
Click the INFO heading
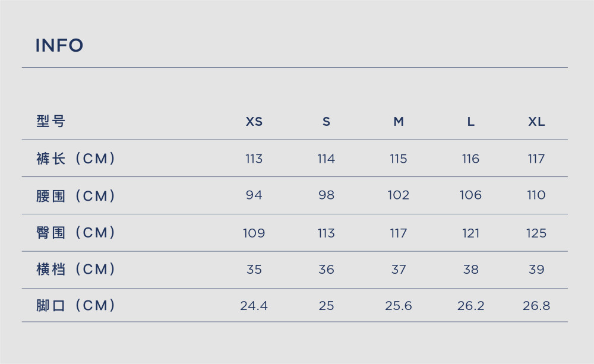click(x=59, y=46)
